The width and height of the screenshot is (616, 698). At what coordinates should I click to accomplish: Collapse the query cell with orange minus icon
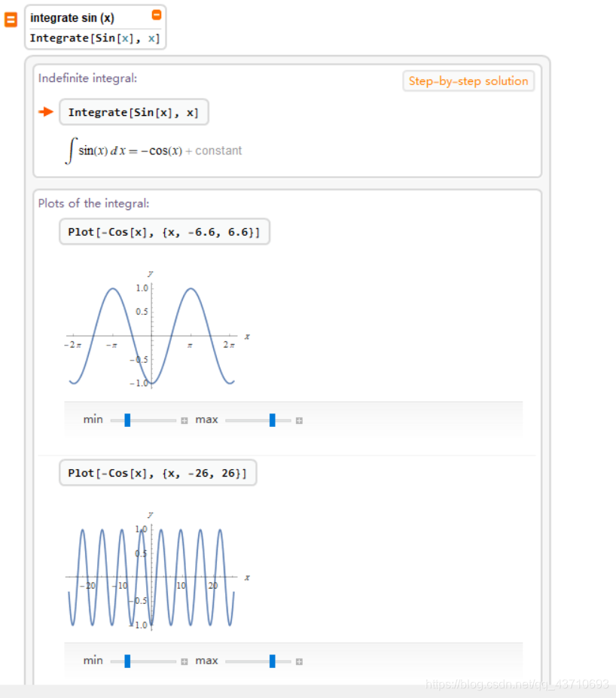(156, 14)
